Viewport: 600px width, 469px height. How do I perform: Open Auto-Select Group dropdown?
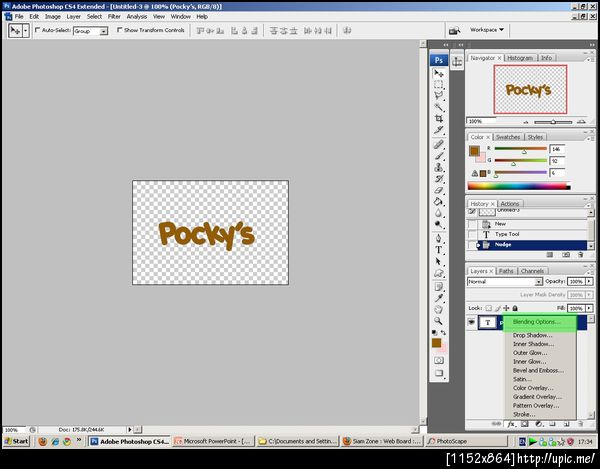[x=103, y=31]
